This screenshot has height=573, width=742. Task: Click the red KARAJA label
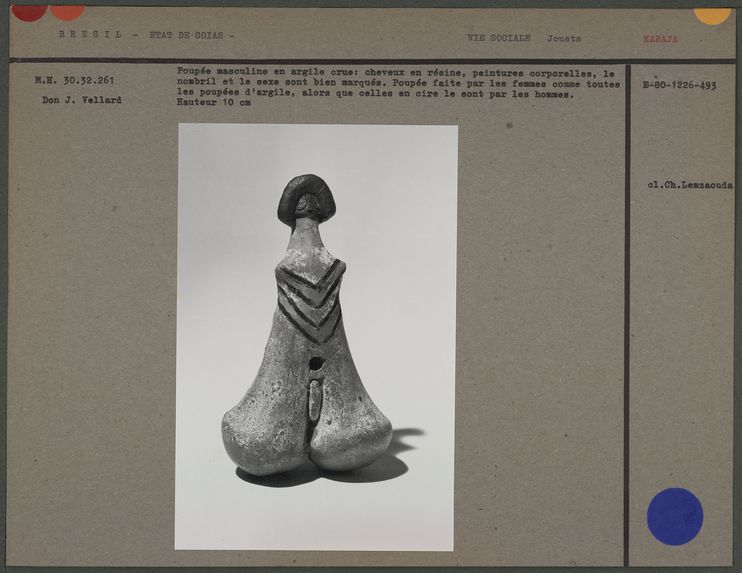pos(660,39)
